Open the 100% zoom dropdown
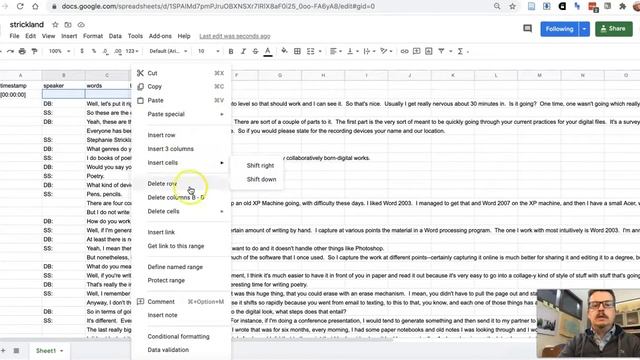Viewport: 640px width, 360px height. [x=60, y=51]
